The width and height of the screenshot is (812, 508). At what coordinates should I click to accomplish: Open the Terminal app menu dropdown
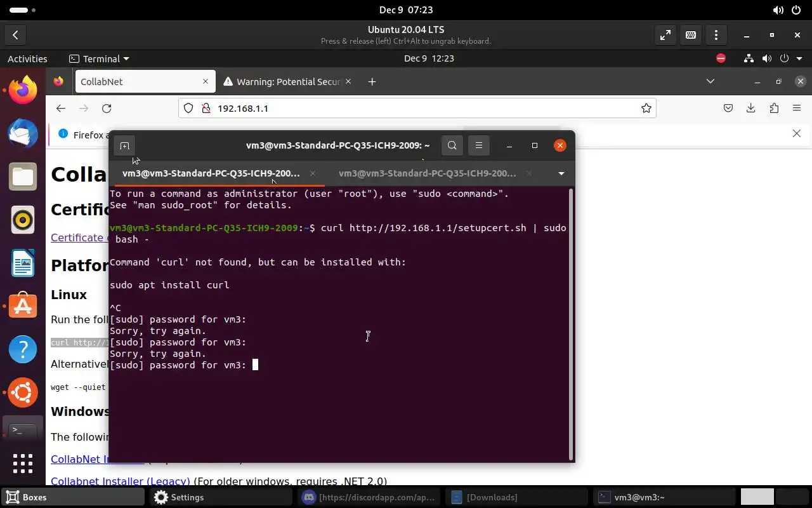[x=99, y=58]
